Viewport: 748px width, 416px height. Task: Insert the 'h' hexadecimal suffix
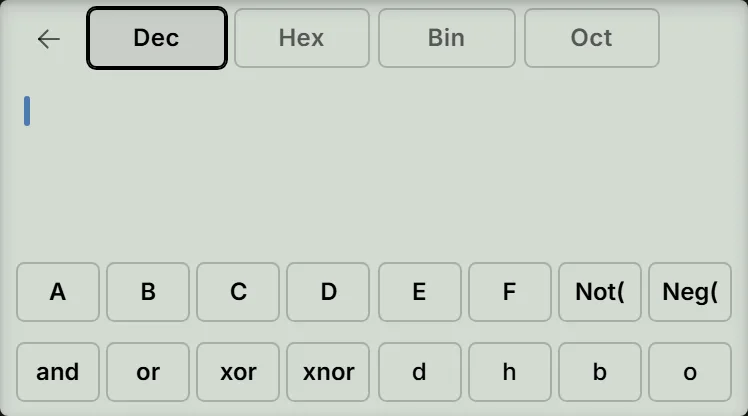pos(510,372)
